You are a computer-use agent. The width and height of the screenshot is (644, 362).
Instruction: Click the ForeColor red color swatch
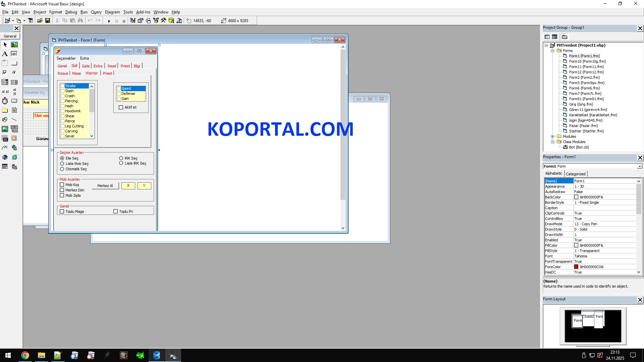(x=576, y=267)
